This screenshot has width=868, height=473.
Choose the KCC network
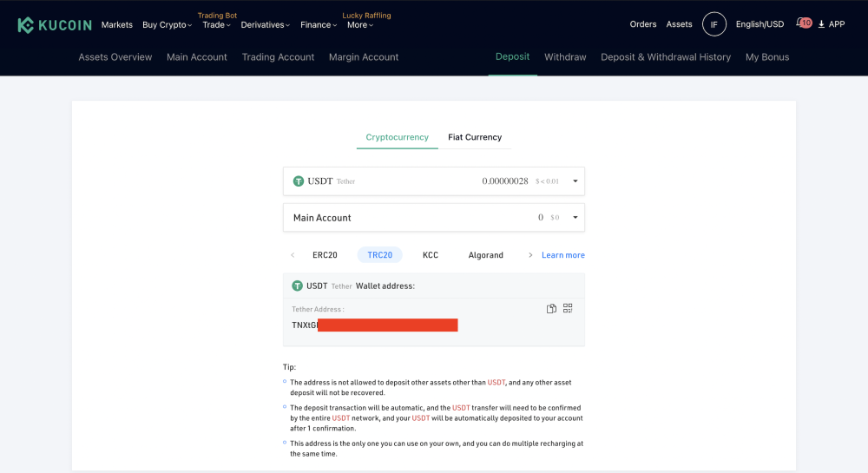[x=431, y=255]
